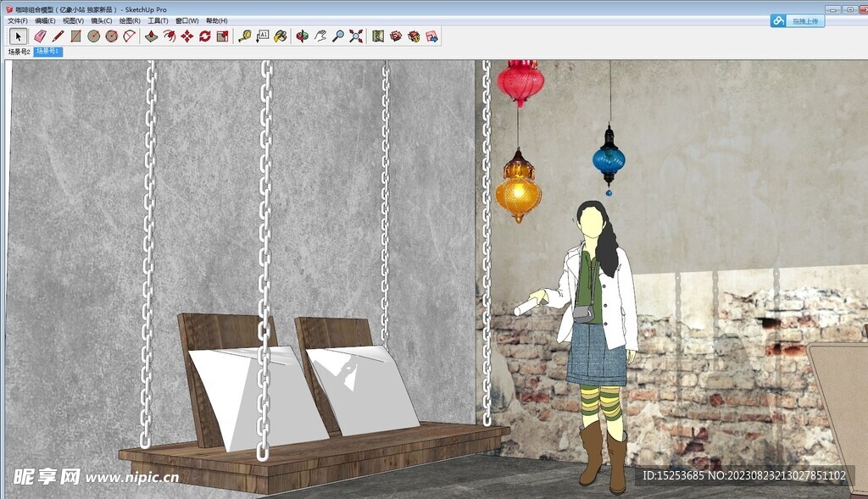Click the Zoom Extents tool
The image size is (868, 499).
coord(356,36)
